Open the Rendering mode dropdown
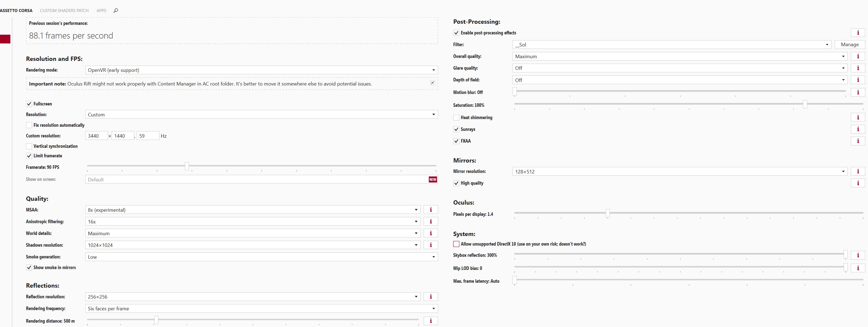This screenshot has width=868, height=327. pyautogui.click(x=261, y=70)
